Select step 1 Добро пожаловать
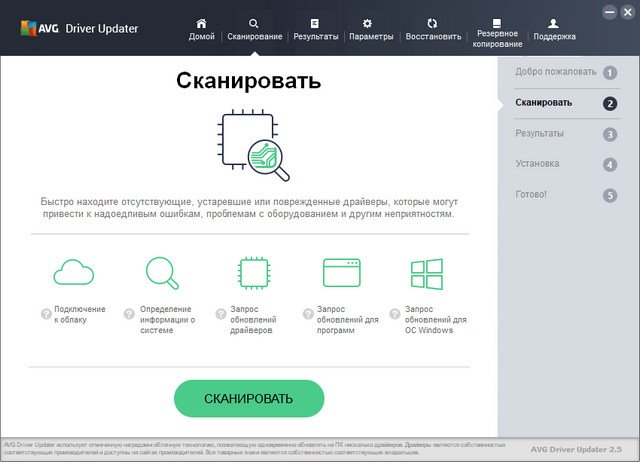The width and height of the screenshot is (640, 462). click(x=565, y=72)
